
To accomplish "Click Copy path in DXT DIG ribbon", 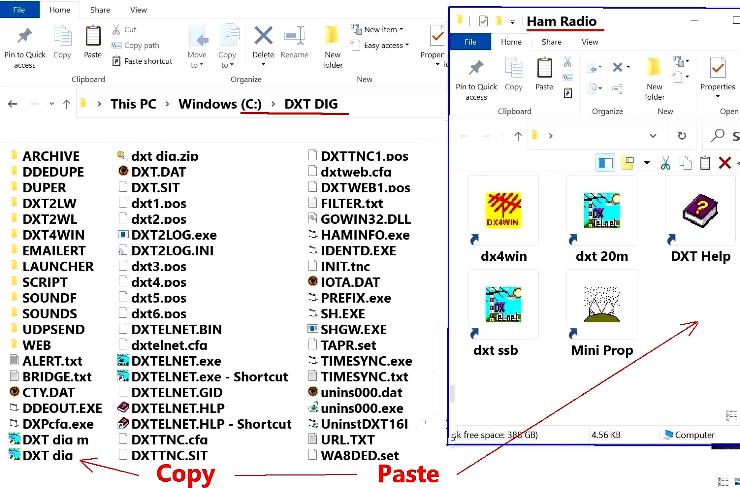I will point(135,45).
